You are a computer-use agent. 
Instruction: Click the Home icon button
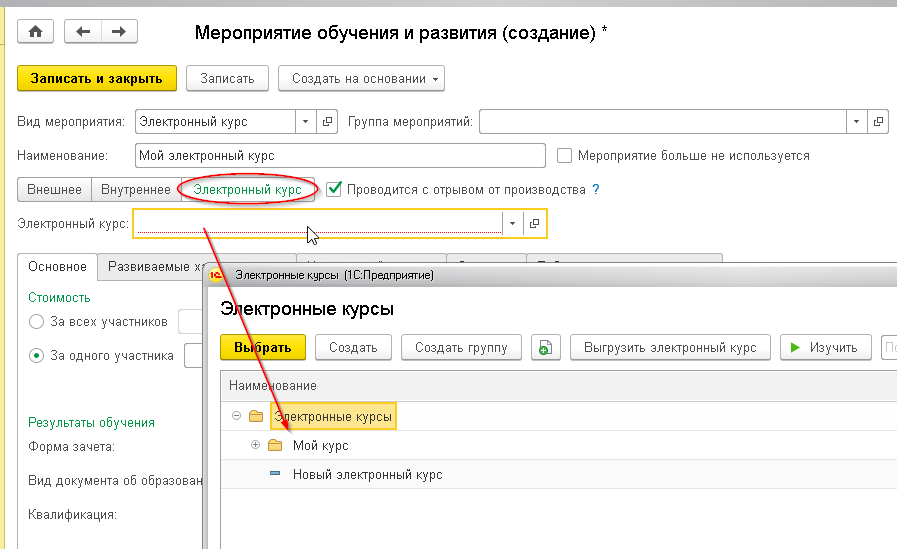pos(36,32)
